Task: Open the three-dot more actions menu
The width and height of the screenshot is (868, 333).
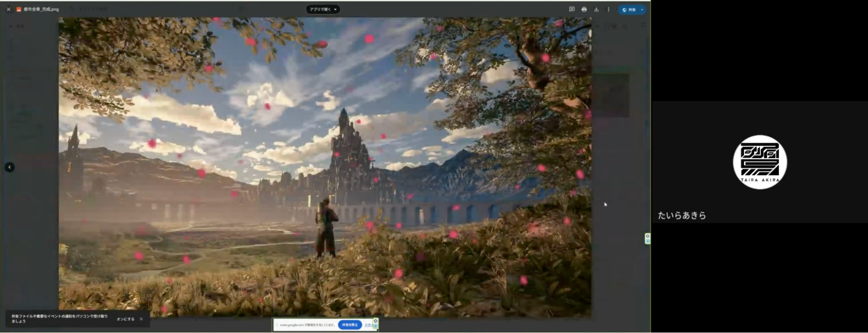Action: pos(608,9)
